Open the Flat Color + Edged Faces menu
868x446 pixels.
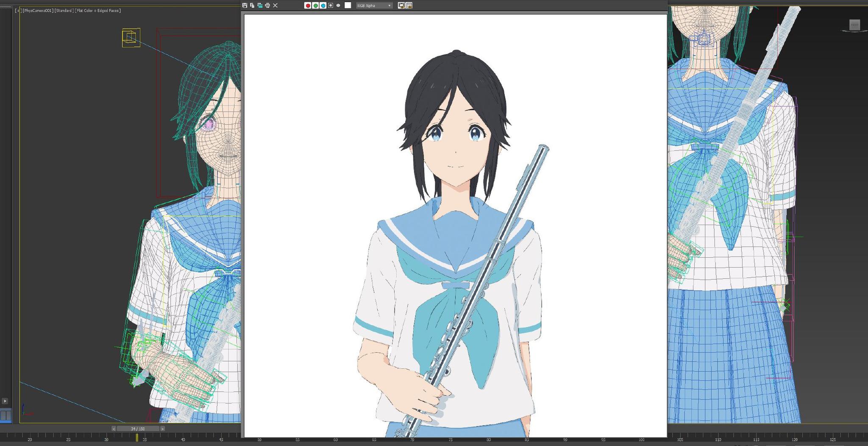(x=98, y=11)
